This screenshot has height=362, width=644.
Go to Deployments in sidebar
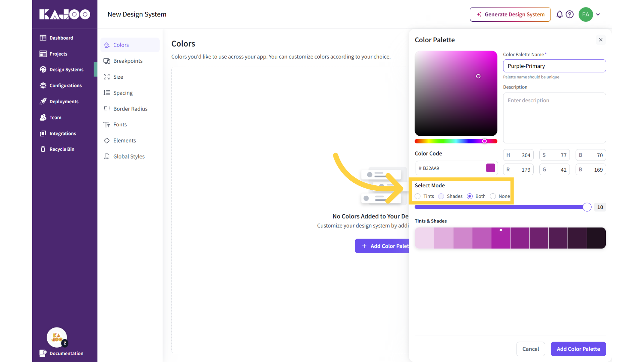click(x=64, y=101)
